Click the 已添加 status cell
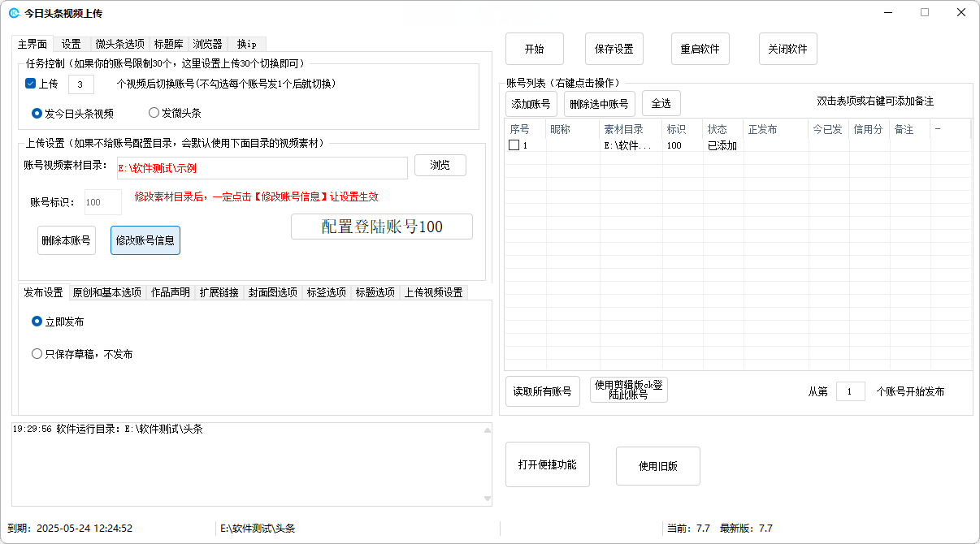 point(722,145)
